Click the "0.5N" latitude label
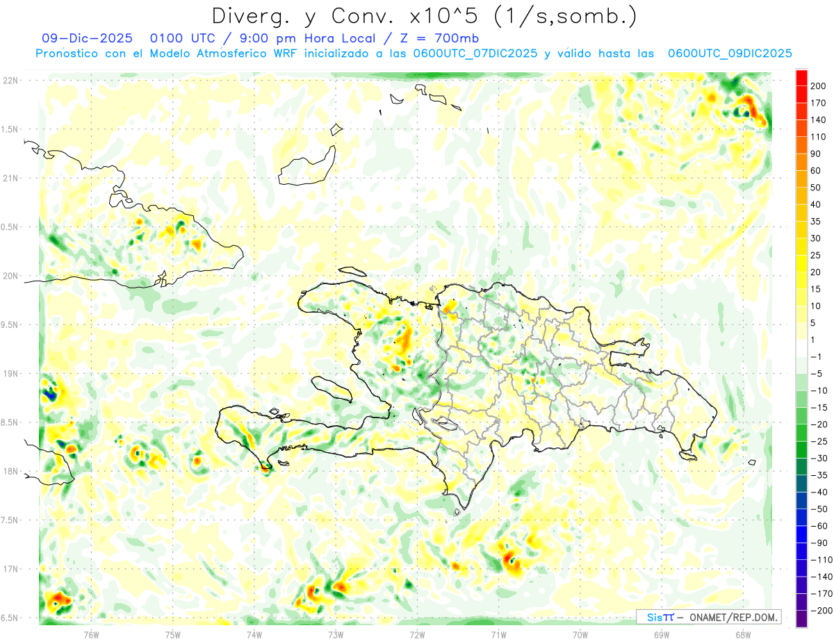Viewport: 834px width, 644px height. click(x=10, y=227)
